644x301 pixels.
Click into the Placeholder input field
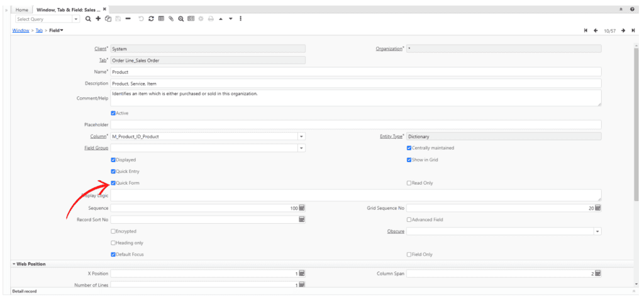pyautogui.click(x=356, y=124)
